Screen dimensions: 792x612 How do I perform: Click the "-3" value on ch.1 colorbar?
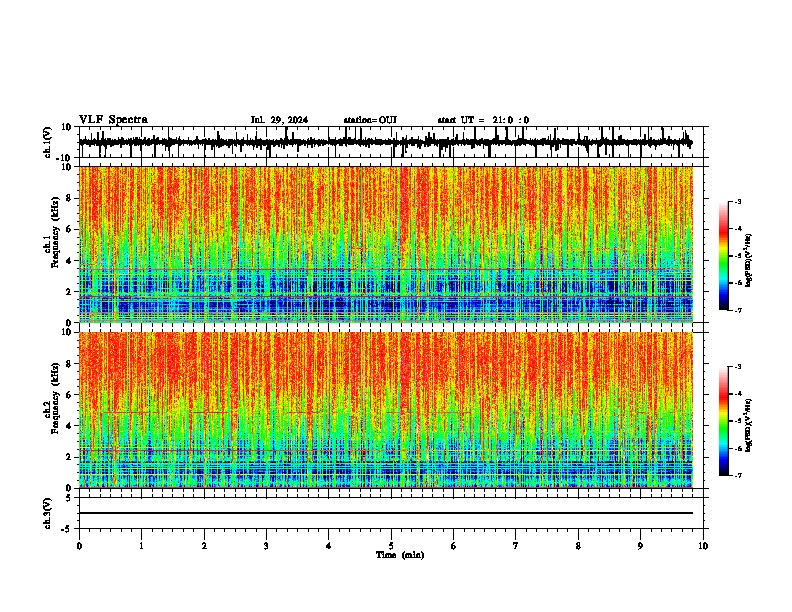coord(737,201)
